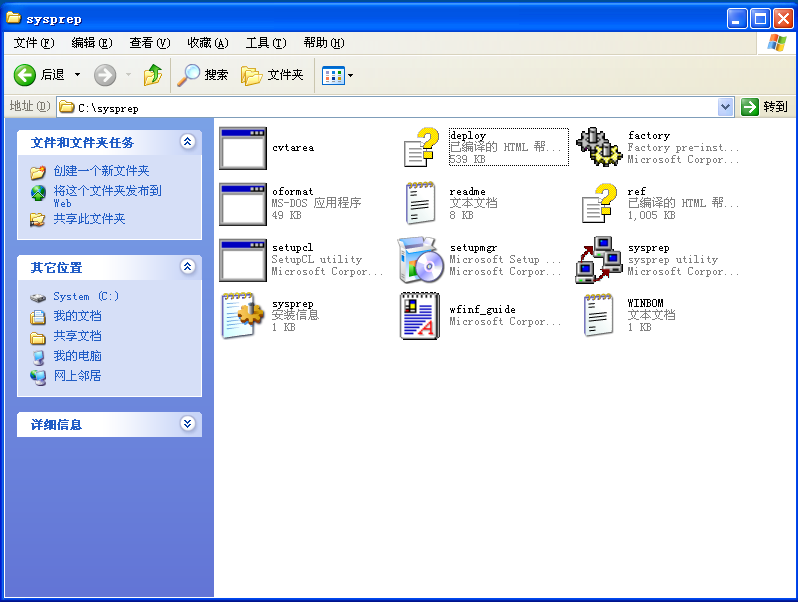Image resolution: width=798 pixels, height=602 pixels.
Task: Open the 收藏(A) menu
Action: pyautogui.click(x=208, y=43)
